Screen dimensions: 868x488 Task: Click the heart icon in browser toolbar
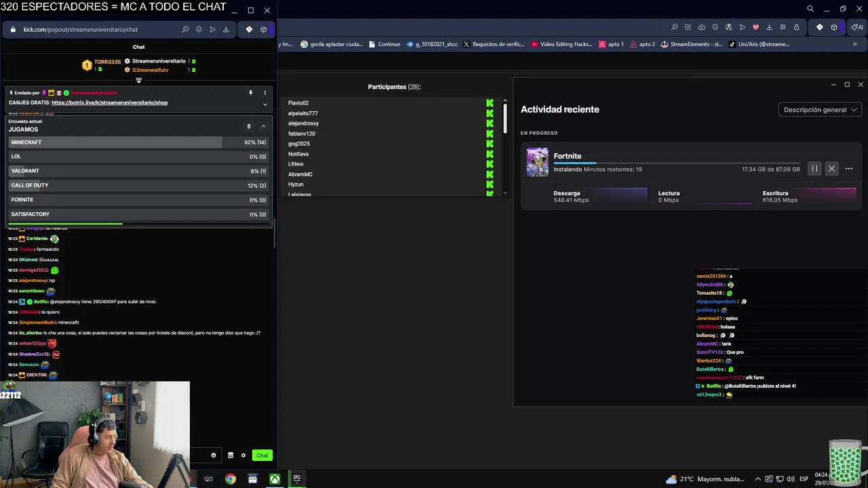click(755, 27)
